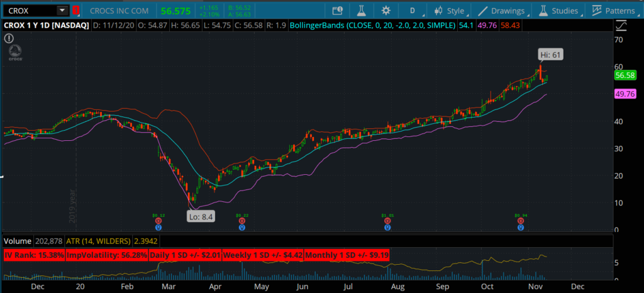The height and width of the screenshot is (293, 644).
Task: Open chart settings gear icon
Action: pyautogui.click(x=386, y=11)
